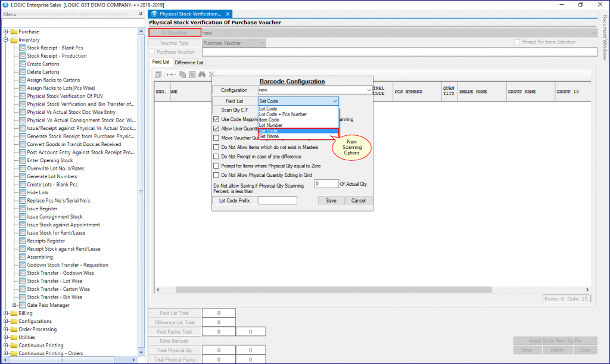610x364 pixels.
Task: Select the binoculars Find icon on the grid toolbar
Action: tap(202, 74)
